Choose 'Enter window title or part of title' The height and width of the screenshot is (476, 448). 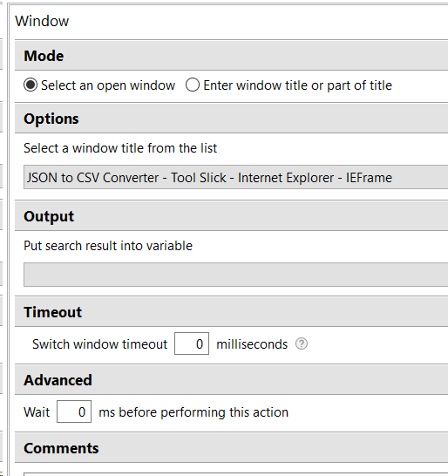[x=193, y=85]
